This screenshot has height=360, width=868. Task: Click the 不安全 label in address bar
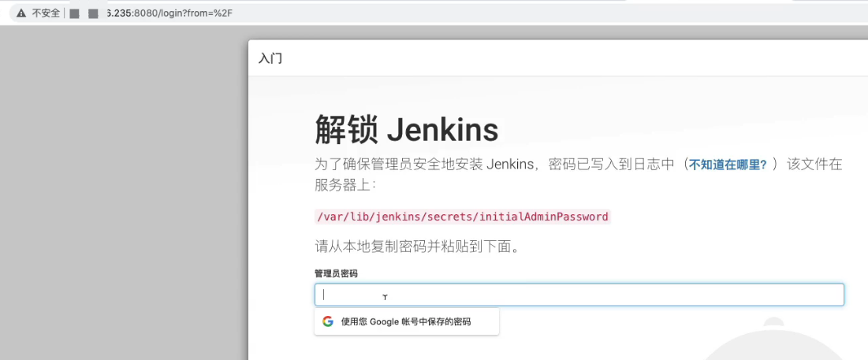coord(46,13)
